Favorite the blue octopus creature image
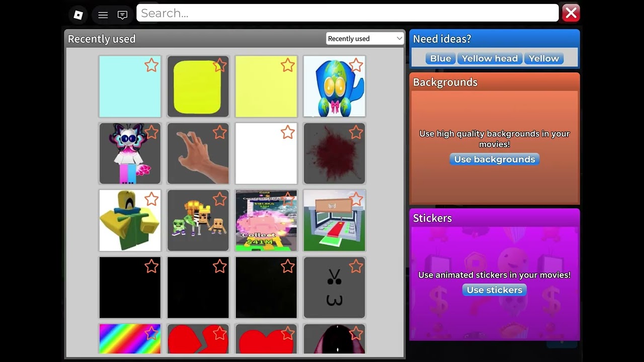This screenshot has width=644, height=362. [356, 65]
